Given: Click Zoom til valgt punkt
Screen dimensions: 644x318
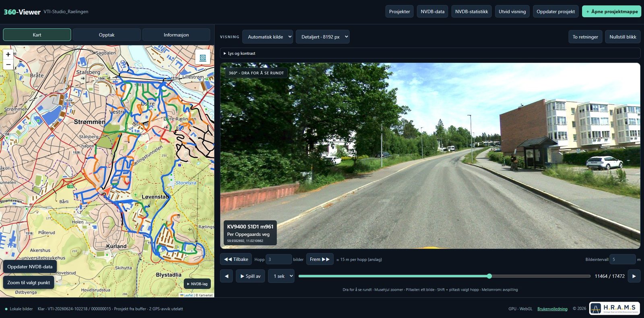Looking at the screenshot, I should click(29, 283).
